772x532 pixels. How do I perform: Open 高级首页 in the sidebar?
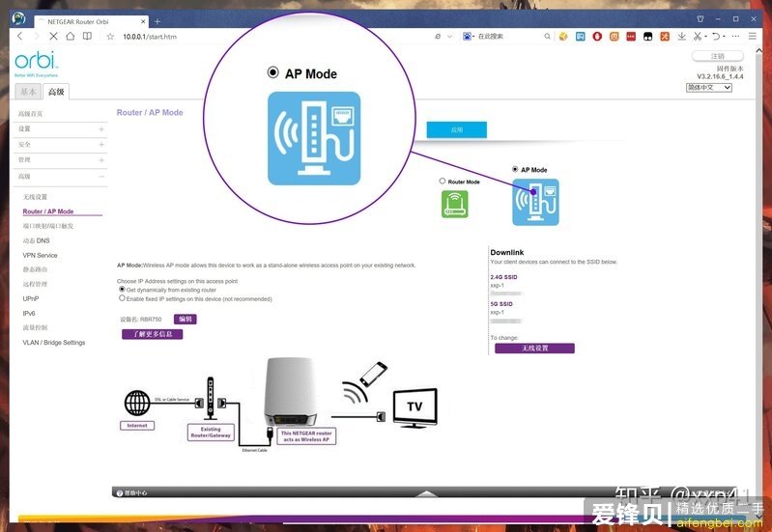[31, 114]
